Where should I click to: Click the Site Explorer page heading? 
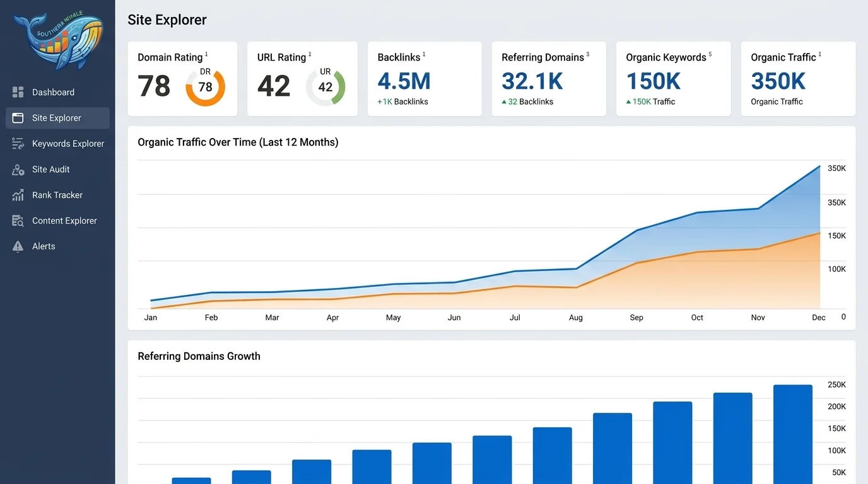pyautogui.click(x=167, y=20)
